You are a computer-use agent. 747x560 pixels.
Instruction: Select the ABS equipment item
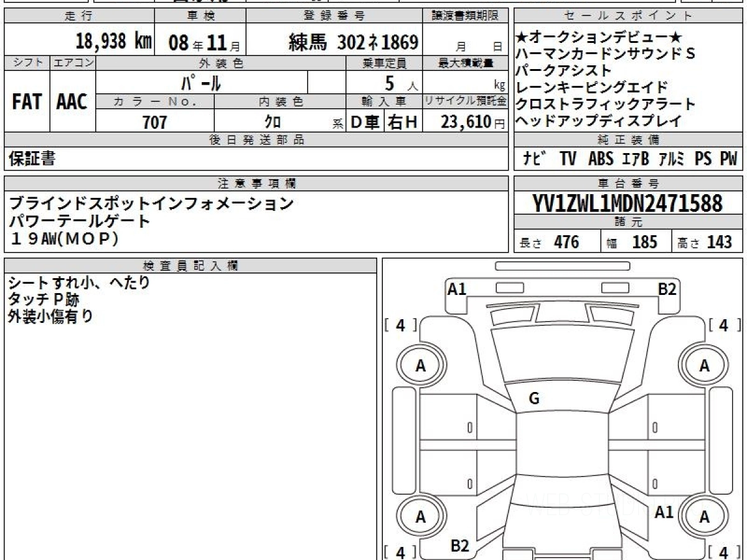point(600,159)
